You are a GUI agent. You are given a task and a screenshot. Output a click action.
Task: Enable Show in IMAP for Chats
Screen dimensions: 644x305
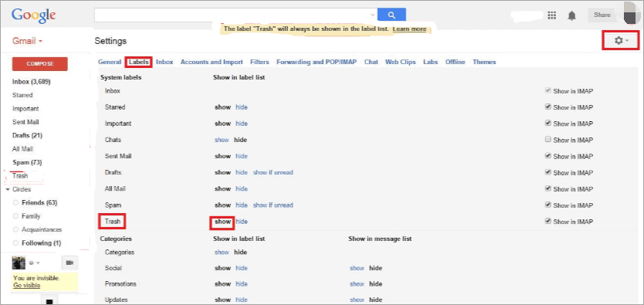pos(547,140)
